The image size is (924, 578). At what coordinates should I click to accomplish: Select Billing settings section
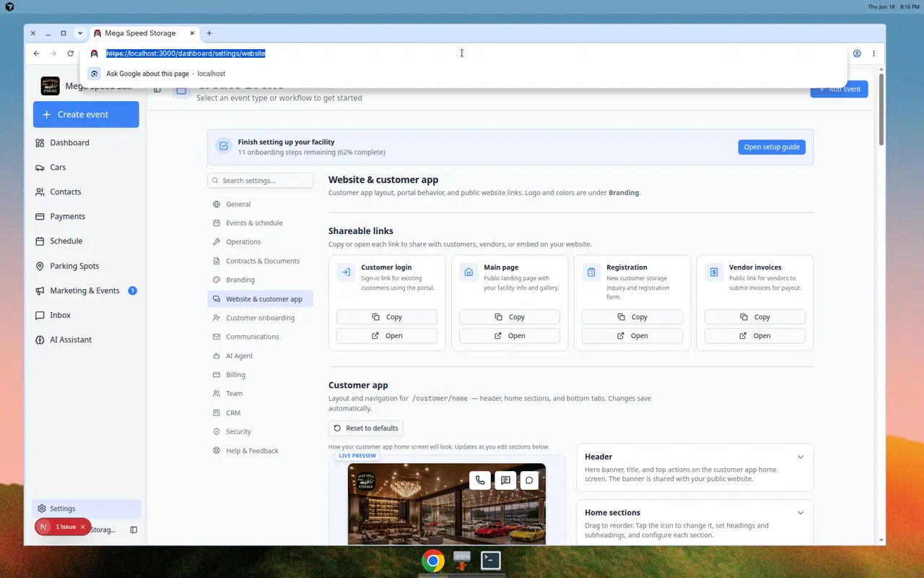point(260,375)
